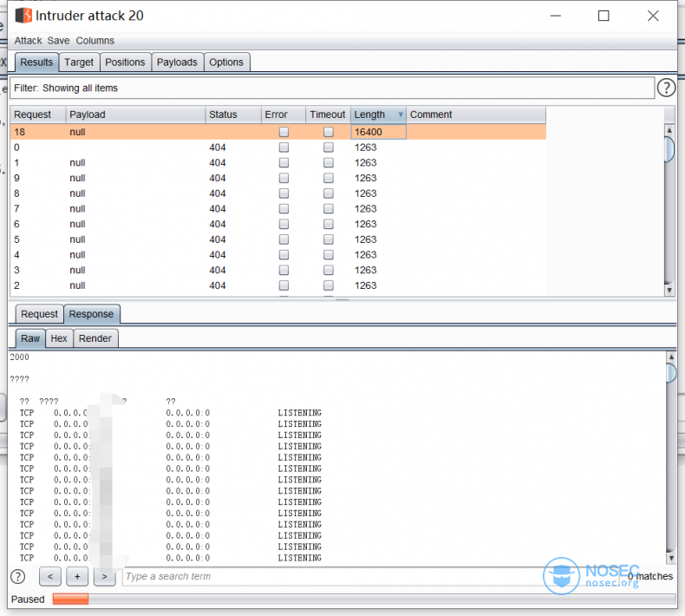
Task: Click the Paused status label
Action: (28, 600)
